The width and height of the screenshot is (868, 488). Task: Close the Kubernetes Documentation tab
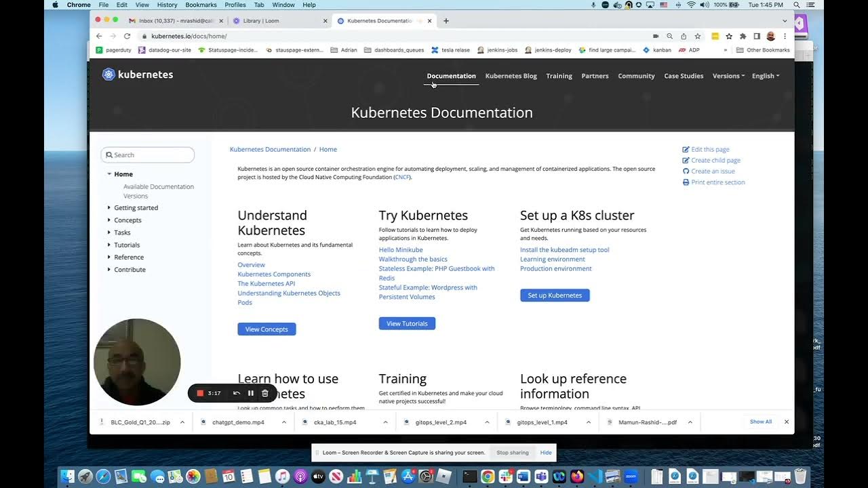click(x=429, y=21)
